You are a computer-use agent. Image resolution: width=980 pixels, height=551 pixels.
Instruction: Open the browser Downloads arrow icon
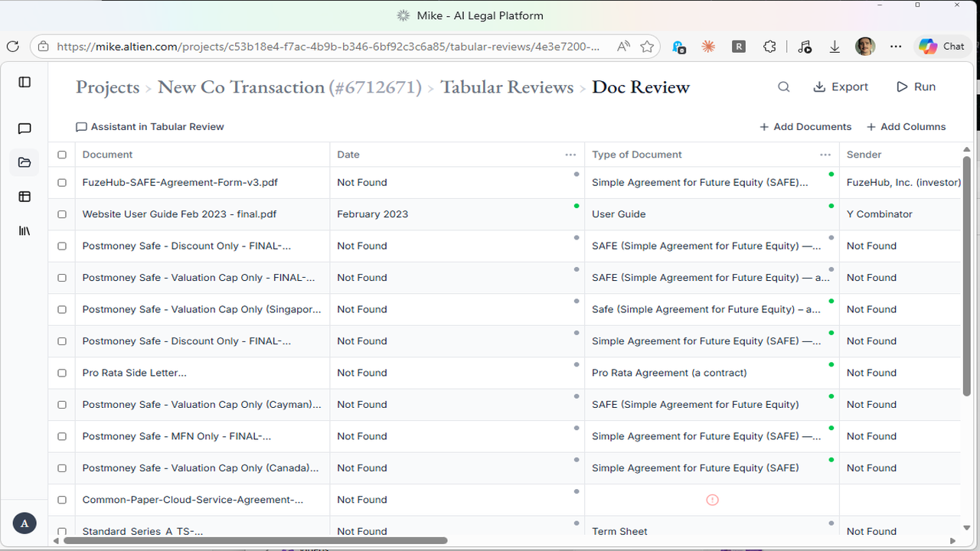coord(835,47)
